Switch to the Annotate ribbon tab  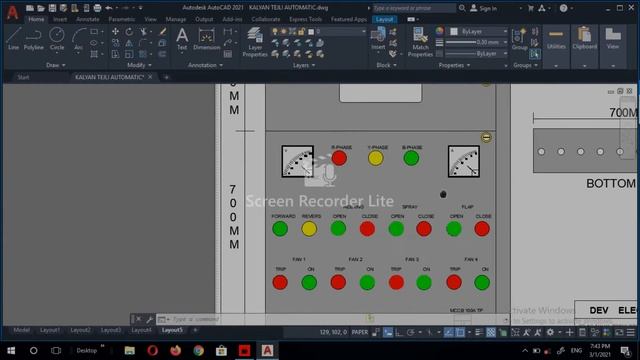pos(87,19)
